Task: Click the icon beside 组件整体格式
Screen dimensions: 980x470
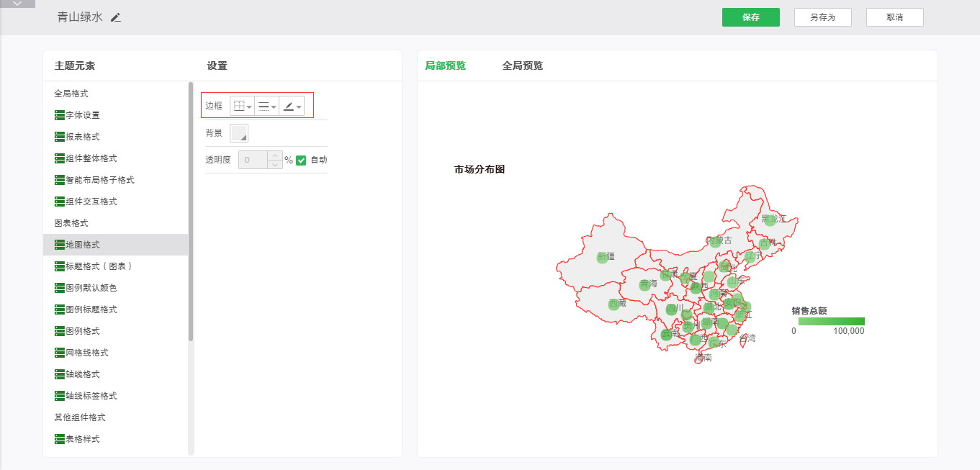Action: 60,158
